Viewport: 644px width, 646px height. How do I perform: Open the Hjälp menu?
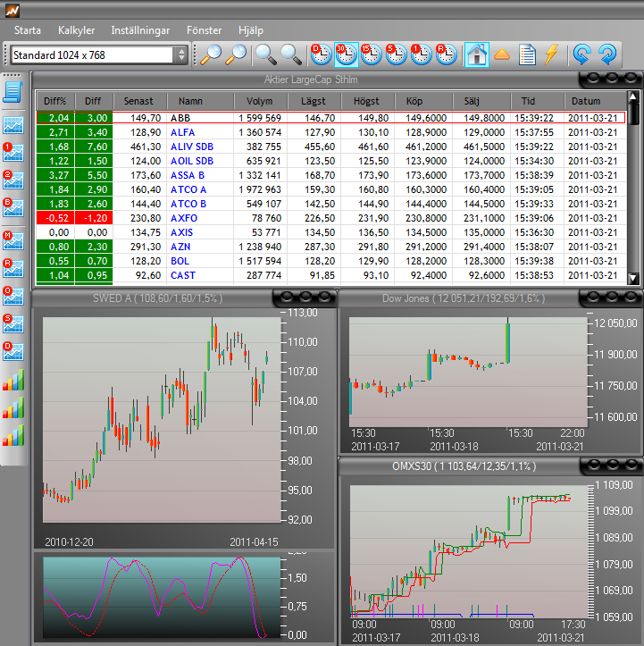click(x=251, y=30)
